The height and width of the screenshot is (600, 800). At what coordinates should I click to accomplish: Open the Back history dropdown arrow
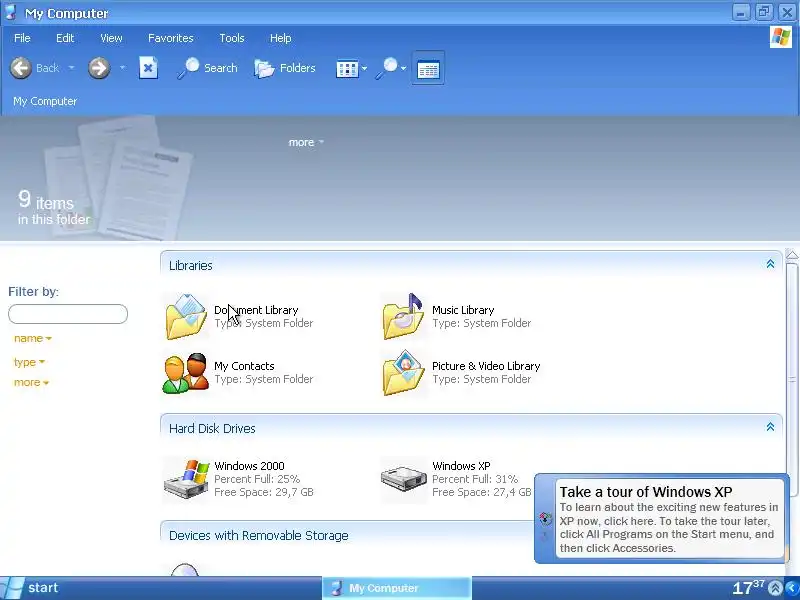pyautogui.click(x=71, y=67)
